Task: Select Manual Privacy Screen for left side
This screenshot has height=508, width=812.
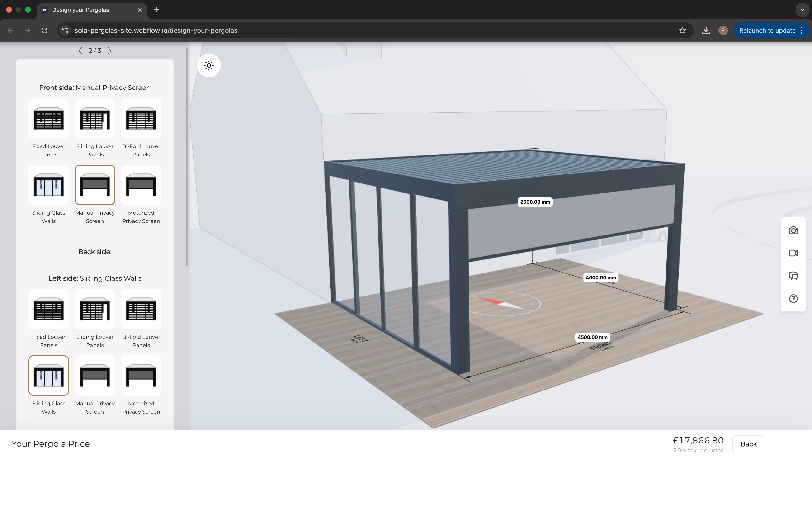Action: [95, 375]
